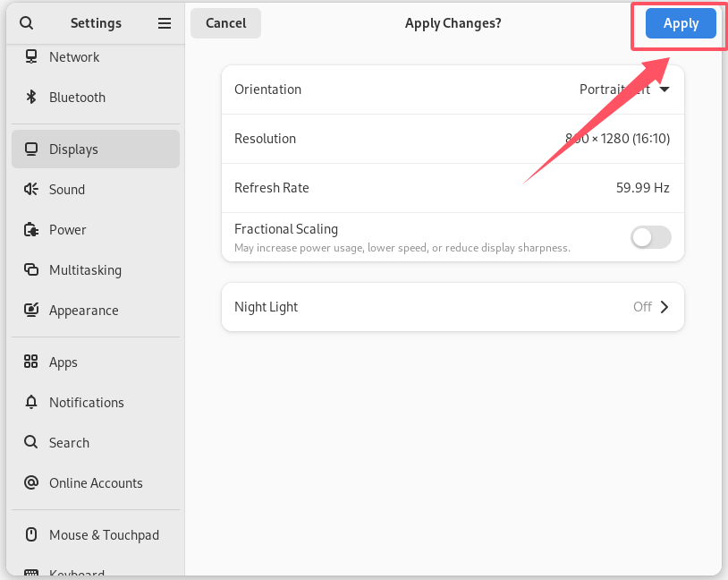Viewport: 728px width, 580px height.
Task: Click the Bluetooth sidebar icon
Action: pos(31,98)
